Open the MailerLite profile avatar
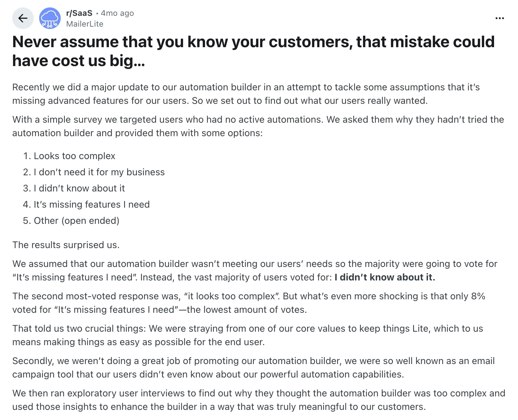 (50, 18)
